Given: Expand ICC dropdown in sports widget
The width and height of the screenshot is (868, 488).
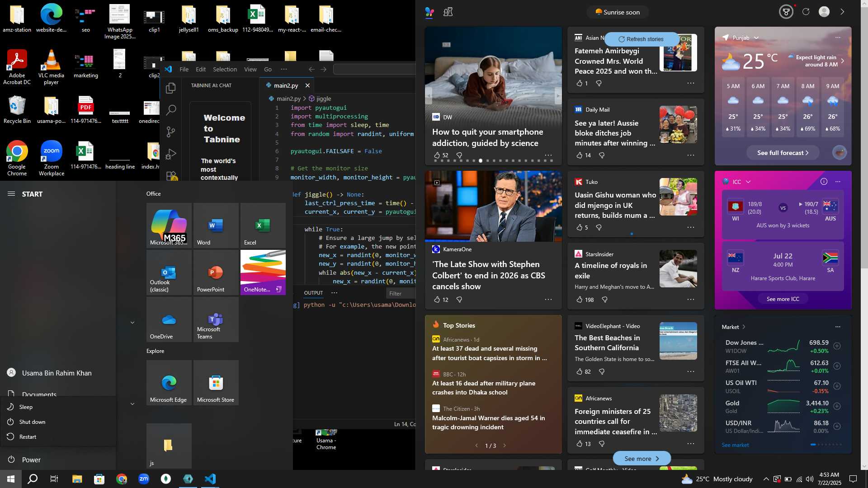Looking at the screenshot, I should pyautogui.click(x=748, y=182).
